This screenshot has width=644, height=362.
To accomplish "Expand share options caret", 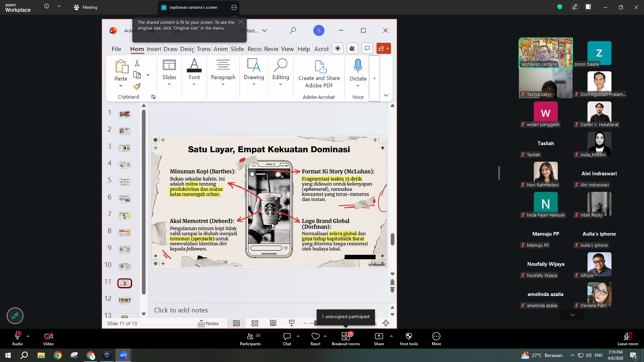I will (391, 336).
